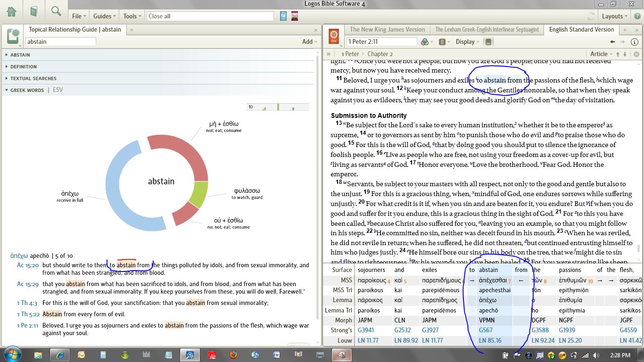Open the visual filters colored circles icon
The height and width of the screenshot is (362, 644).
pos(425,42)
